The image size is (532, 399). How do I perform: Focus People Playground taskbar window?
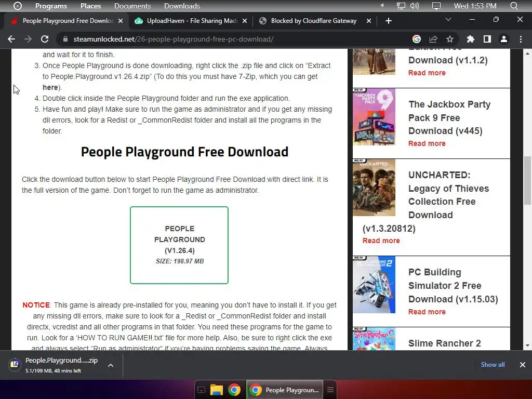coord(285,390)
